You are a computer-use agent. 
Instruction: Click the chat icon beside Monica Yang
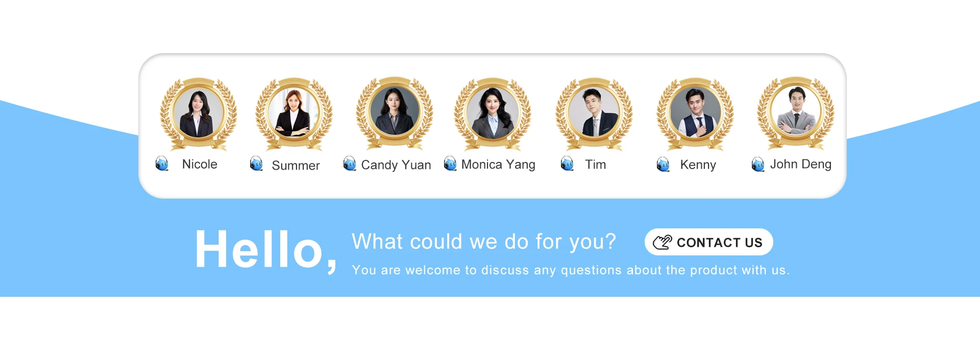450,163
